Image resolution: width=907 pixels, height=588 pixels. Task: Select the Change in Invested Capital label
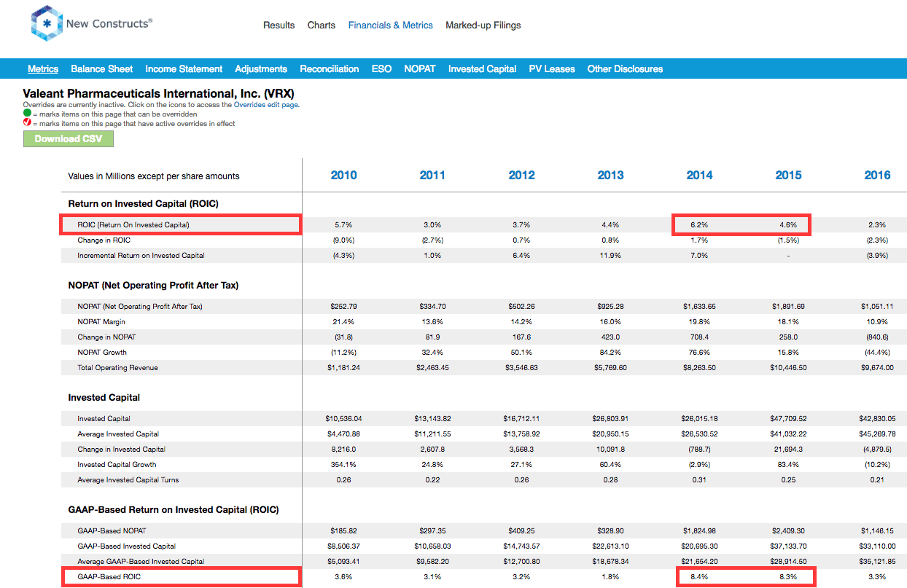pos(122,449)
